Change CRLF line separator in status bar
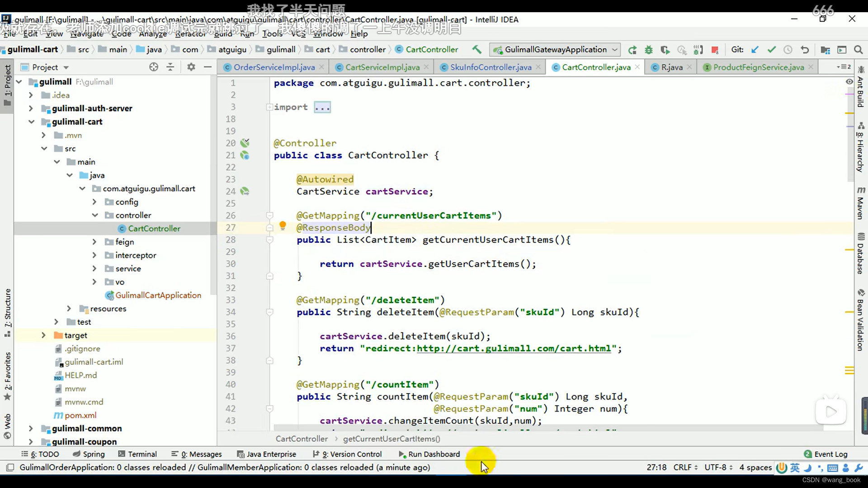868x488 pixels. click(685, 467)
